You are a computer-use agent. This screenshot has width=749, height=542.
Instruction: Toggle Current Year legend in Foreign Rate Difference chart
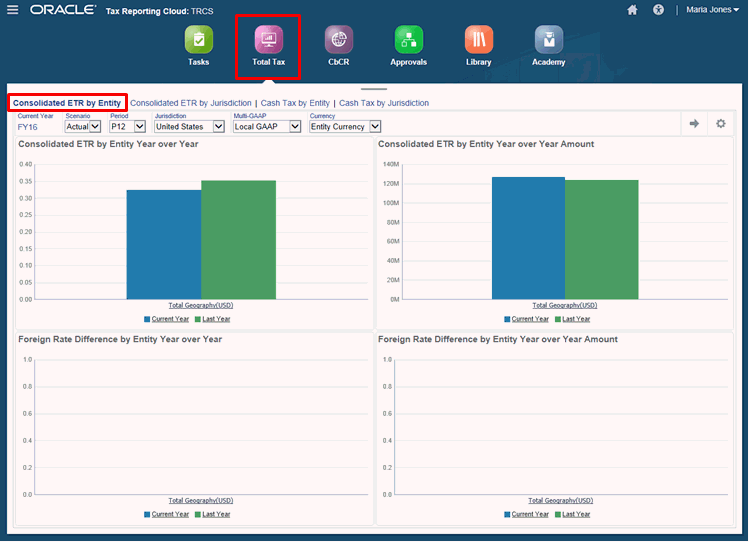tap(167, 514)
